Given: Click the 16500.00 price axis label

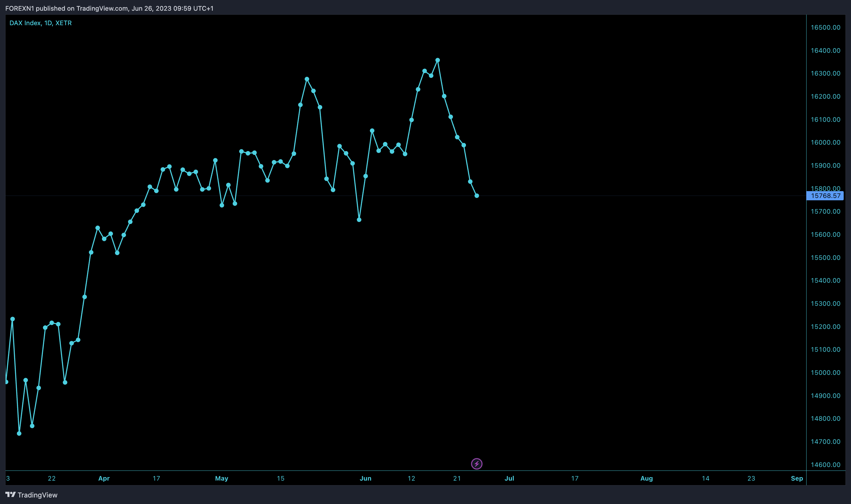Looking at the screenshot, I should tap(826, 28).
